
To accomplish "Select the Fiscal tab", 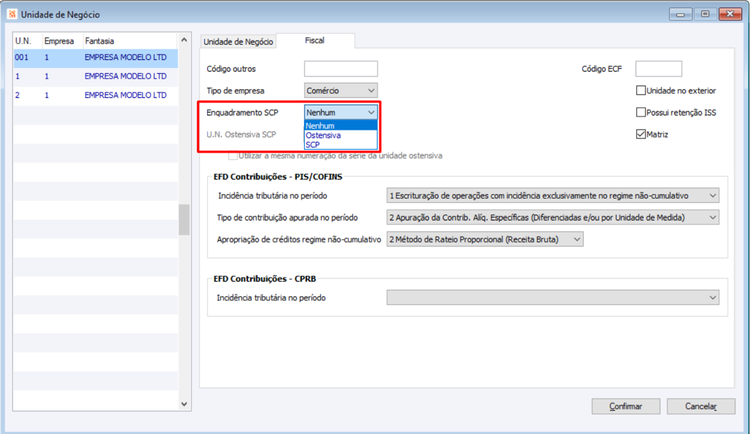I will point(315,41).
